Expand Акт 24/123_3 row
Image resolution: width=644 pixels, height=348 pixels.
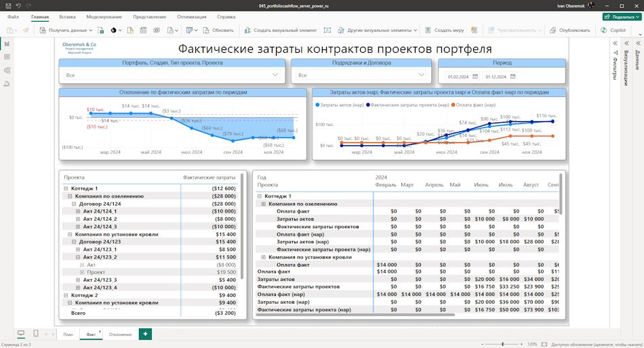point(78,280)
